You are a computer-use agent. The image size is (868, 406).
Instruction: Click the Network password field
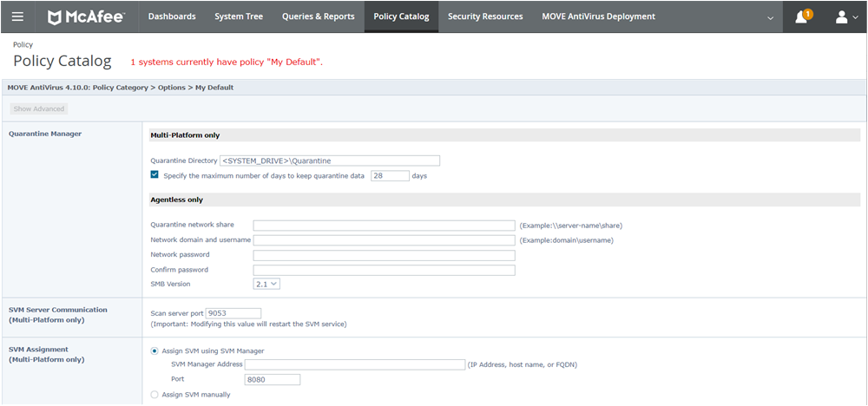(x=385, y=255)
